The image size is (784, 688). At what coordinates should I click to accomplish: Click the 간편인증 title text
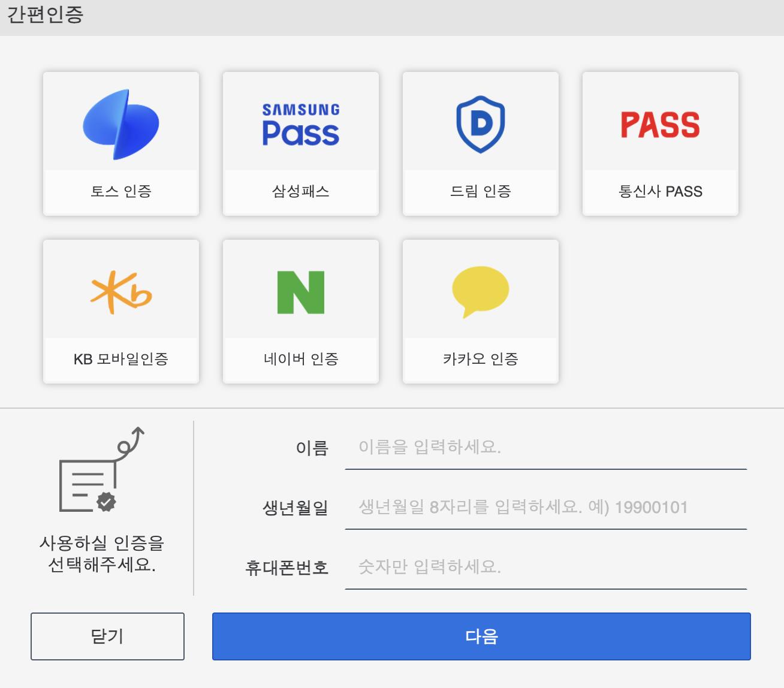tap(46, 14)
